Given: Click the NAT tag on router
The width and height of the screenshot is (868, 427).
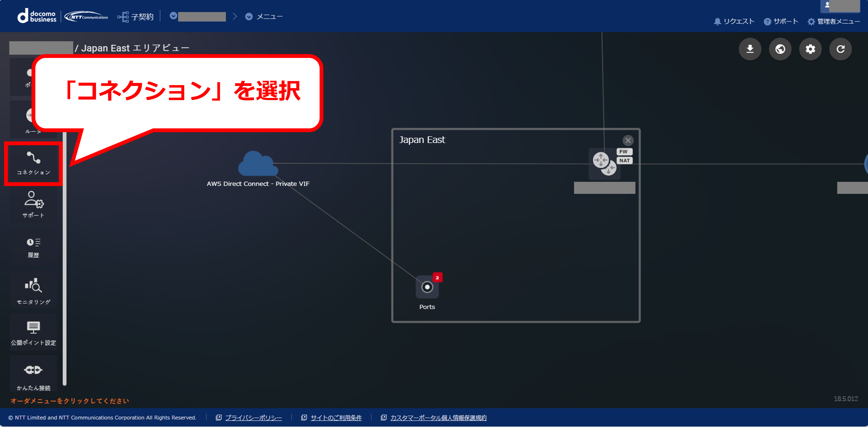Looking at the screenshot, I should pos(625,160).
